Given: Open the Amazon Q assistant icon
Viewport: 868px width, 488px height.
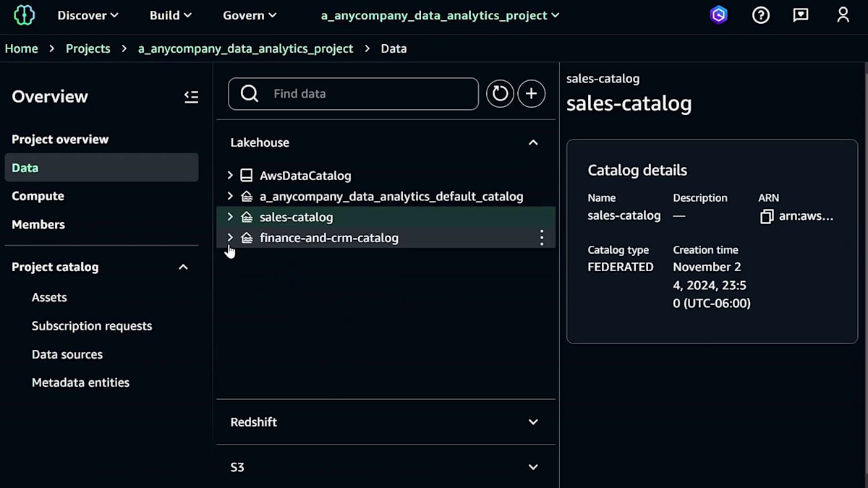Looking at the screenshot, I should click(x=718, y=15).
